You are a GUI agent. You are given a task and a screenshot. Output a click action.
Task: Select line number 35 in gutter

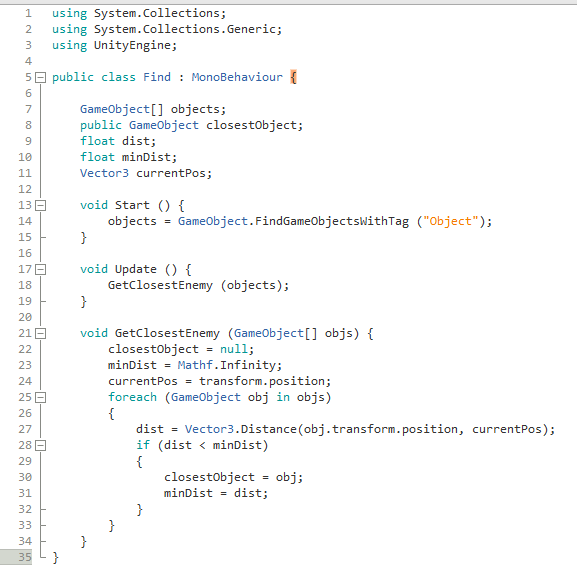25,557
